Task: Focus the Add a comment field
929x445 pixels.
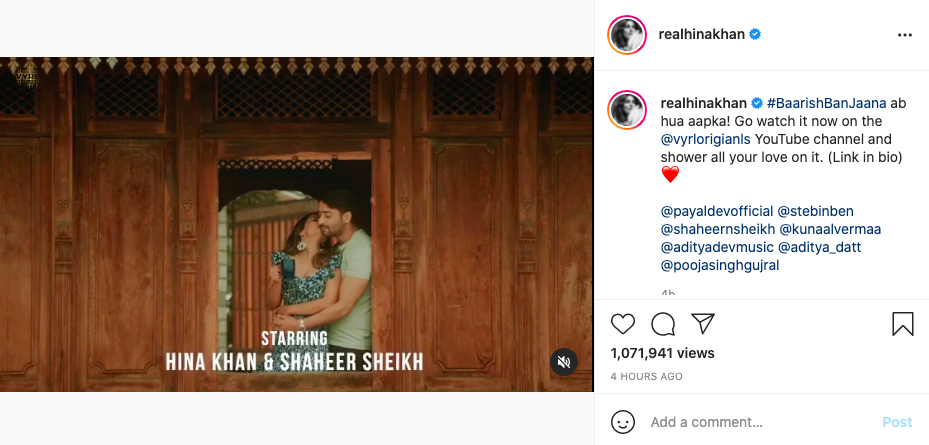Action: 761,422
